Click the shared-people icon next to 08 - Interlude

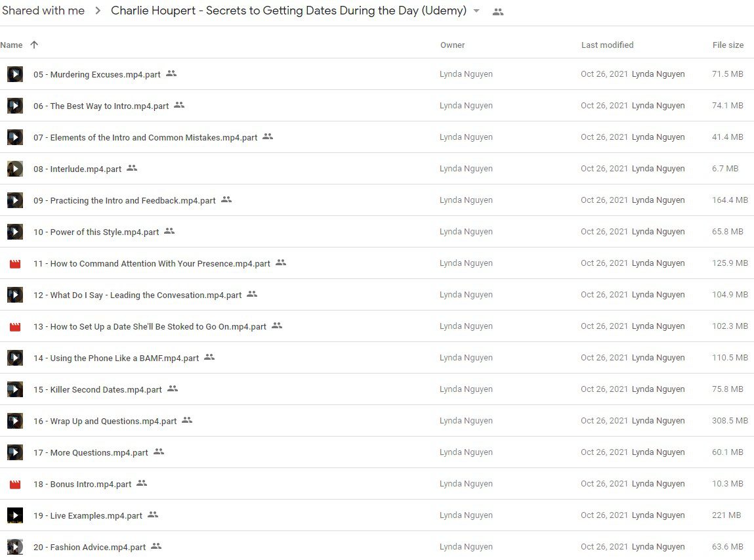(x=132, y=168)
